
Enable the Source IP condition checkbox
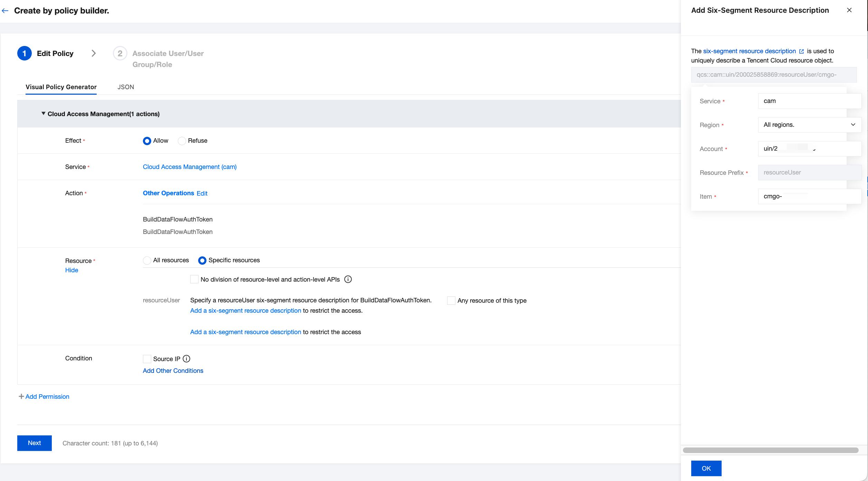[147, 359]
